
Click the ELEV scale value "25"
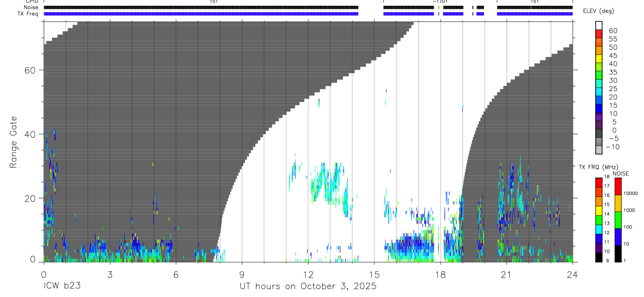613,89
